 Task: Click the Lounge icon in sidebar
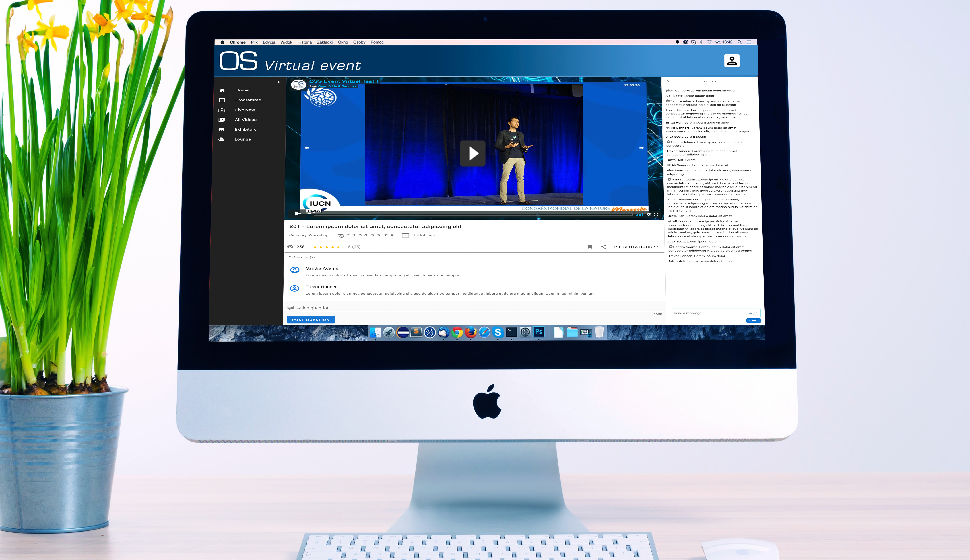(221, 139)
